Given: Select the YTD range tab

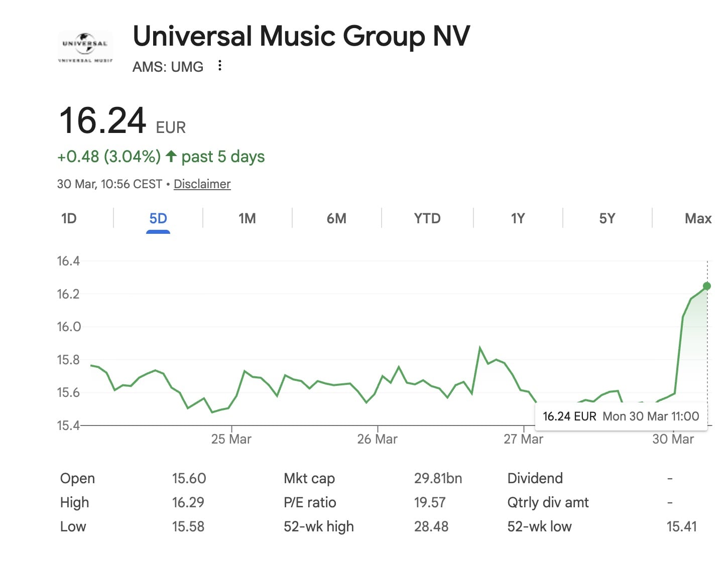Looking at the screenshot, I should [x=427, y=219].
